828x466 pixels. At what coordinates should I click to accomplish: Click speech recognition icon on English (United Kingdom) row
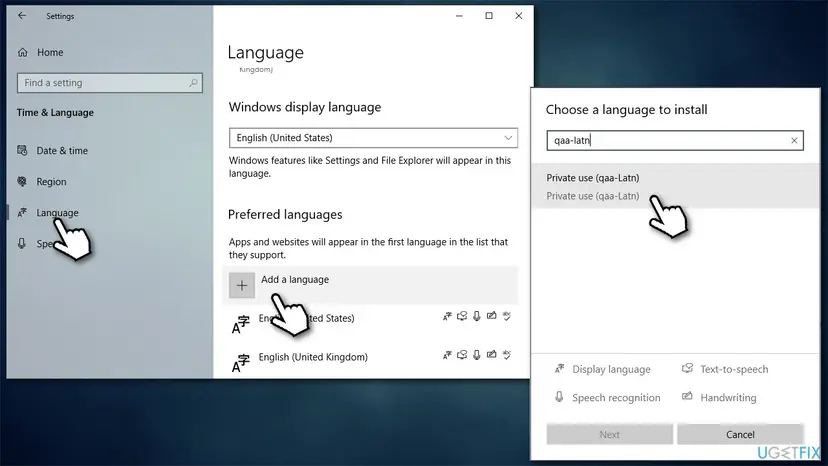pyautogui.click(x=477, y=355)
